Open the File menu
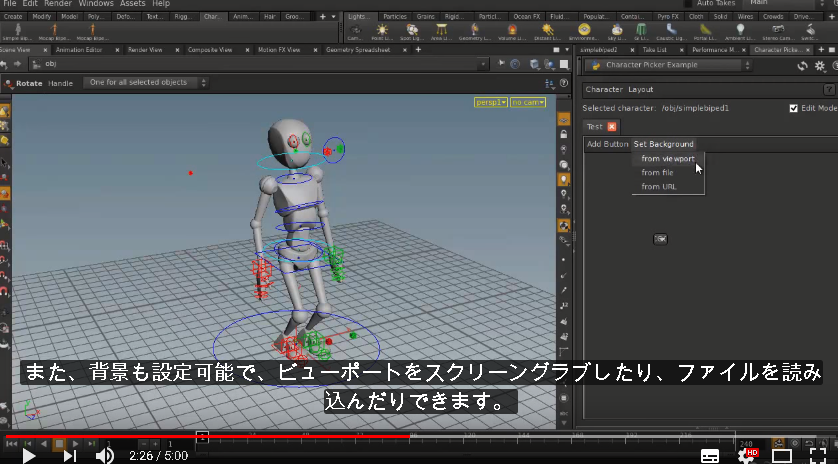Viewport: 838px width, 464px height. click(x=10, y=3)
